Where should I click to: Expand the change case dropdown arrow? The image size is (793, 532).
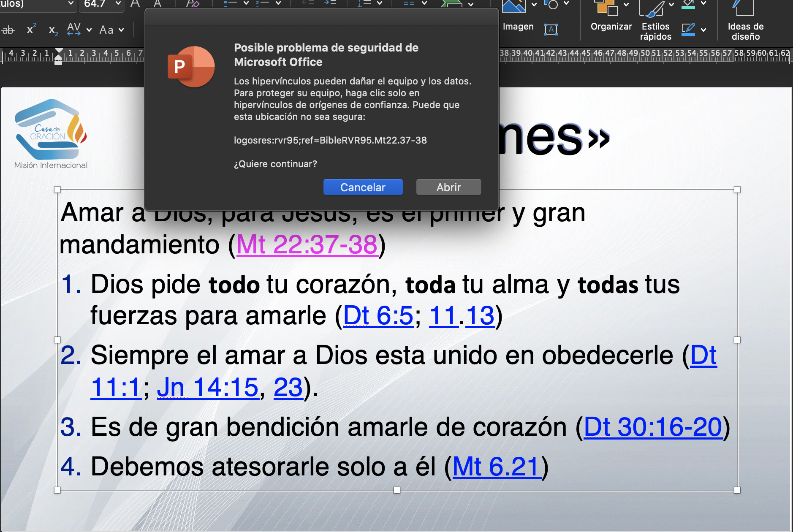click(121, 30)
